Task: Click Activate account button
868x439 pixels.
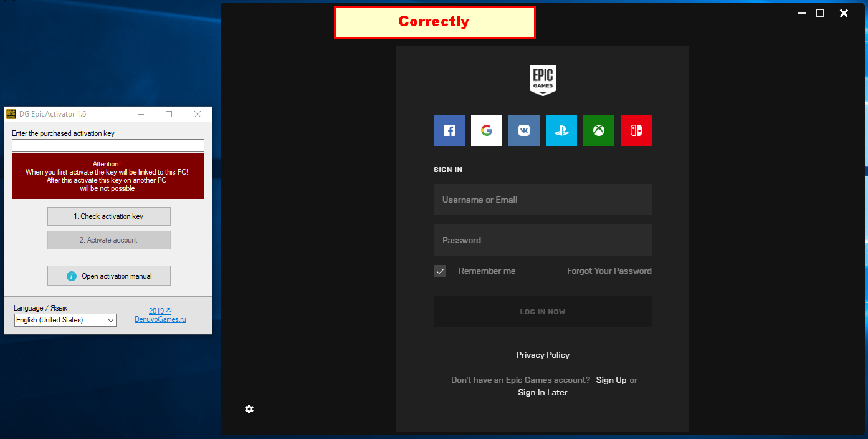Action: (x=109, y=240)
